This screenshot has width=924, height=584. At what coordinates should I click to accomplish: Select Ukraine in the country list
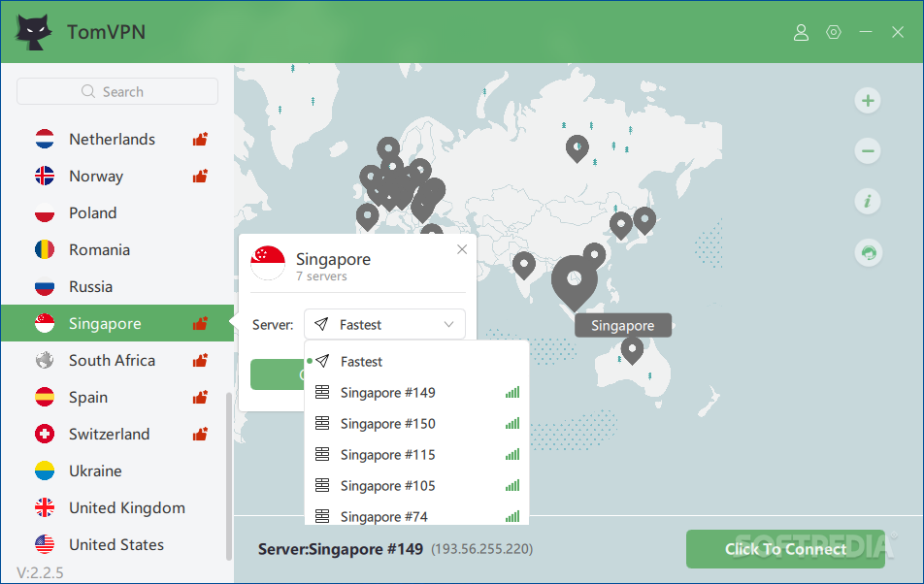tap(117, 470)
